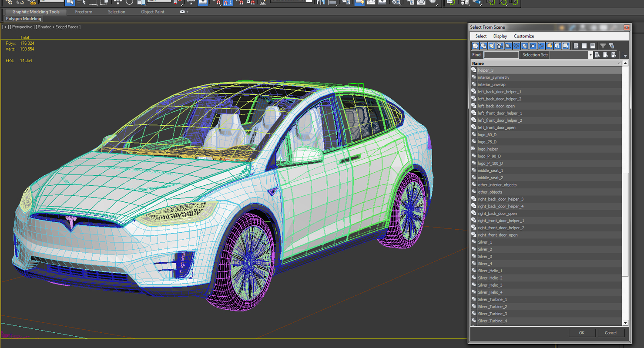Click the Rectangular Selection Region icon

pos(93,2)
